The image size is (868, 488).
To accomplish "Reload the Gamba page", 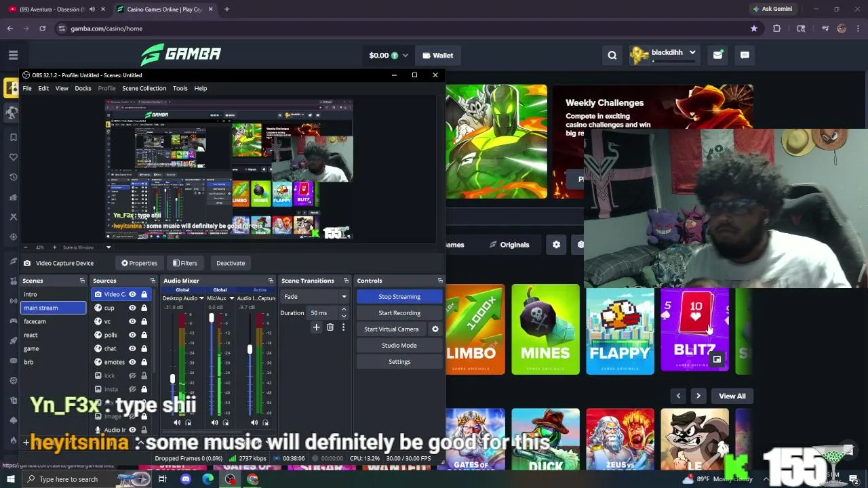I will 42,28.
